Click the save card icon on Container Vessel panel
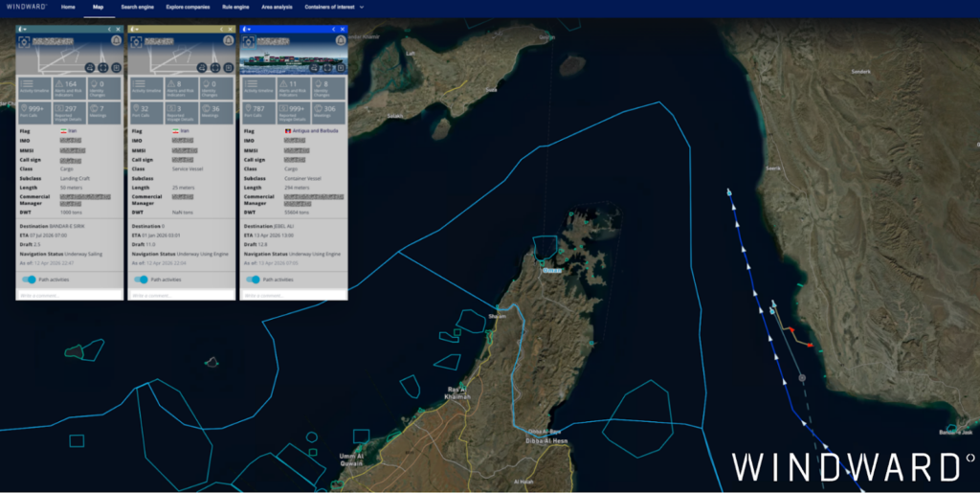 coord(341,67)
